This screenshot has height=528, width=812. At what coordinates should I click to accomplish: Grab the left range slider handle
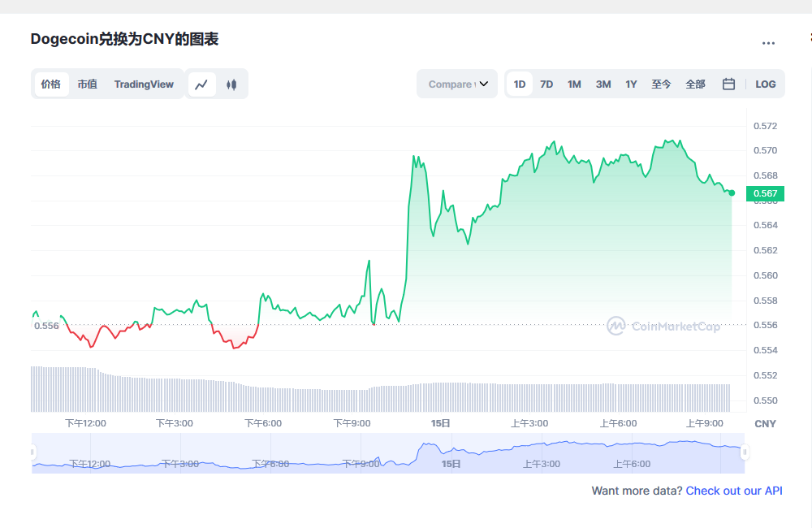point(32,452)
